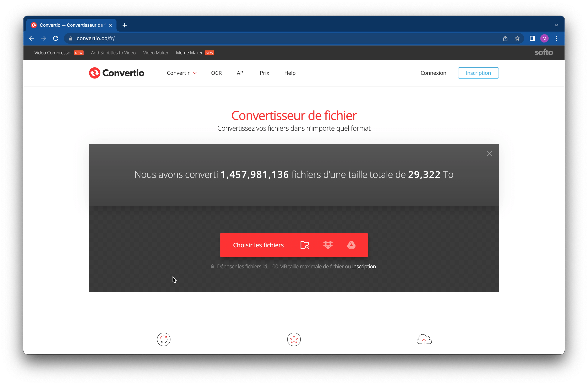Click the Inscription link under upload button
588x385 pixels.
(364, 266)
